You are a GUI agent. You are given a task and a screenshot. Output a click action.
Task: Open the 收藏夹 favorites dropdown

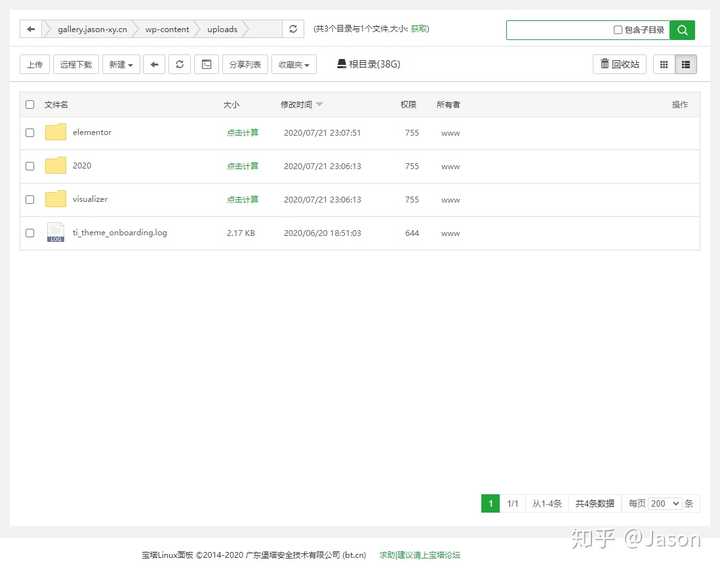[x=294, y=64]
